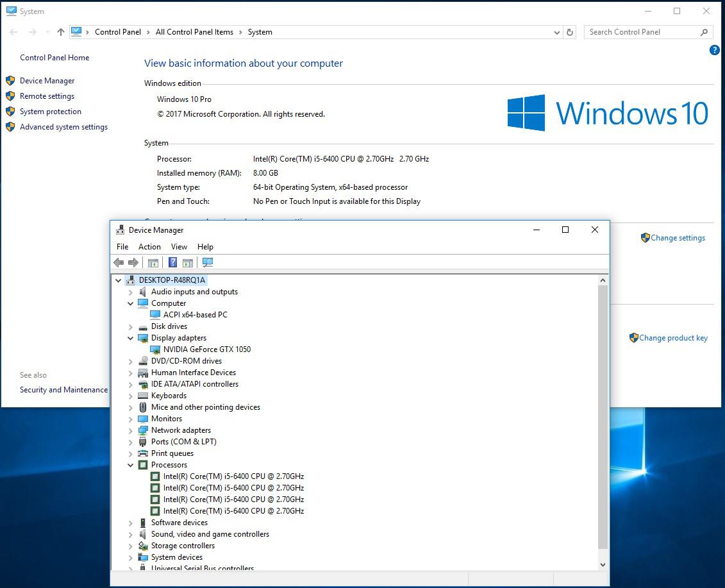Screen dimensions: 725x588
Task: Click the Software devices icon
Action: pyautogui.click(x=143, y=523)
